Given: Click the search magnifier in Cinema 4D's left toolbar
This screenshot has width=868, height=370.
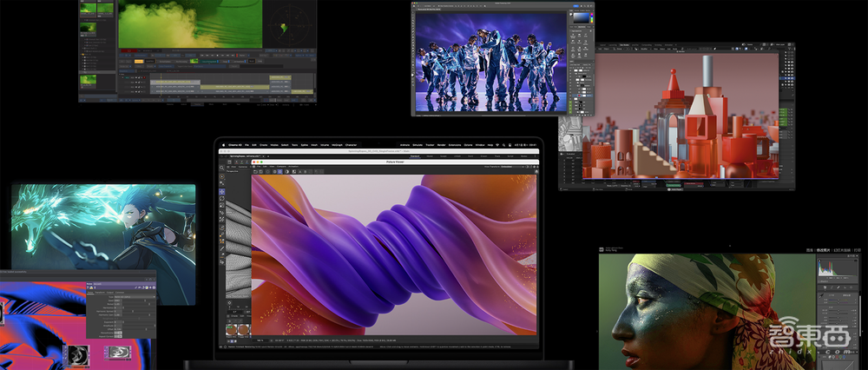Looking at the screenshot, I should [x=222, y=166].
